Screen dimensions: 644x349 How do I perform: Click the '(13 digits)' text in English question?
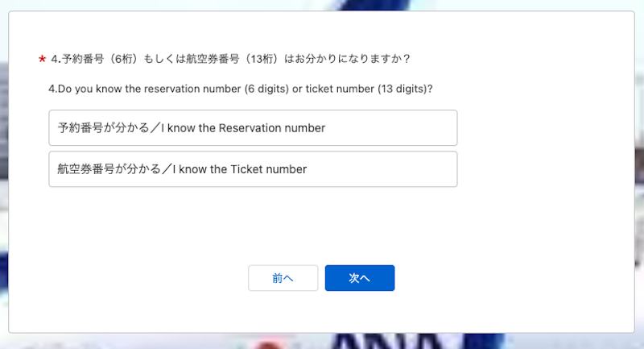pyautogui.click(x=405, y=89)
